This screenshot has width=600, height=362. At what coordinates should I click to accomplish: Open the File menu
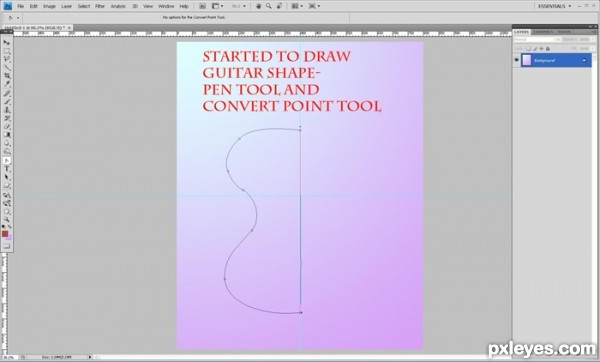coord(21,6)
